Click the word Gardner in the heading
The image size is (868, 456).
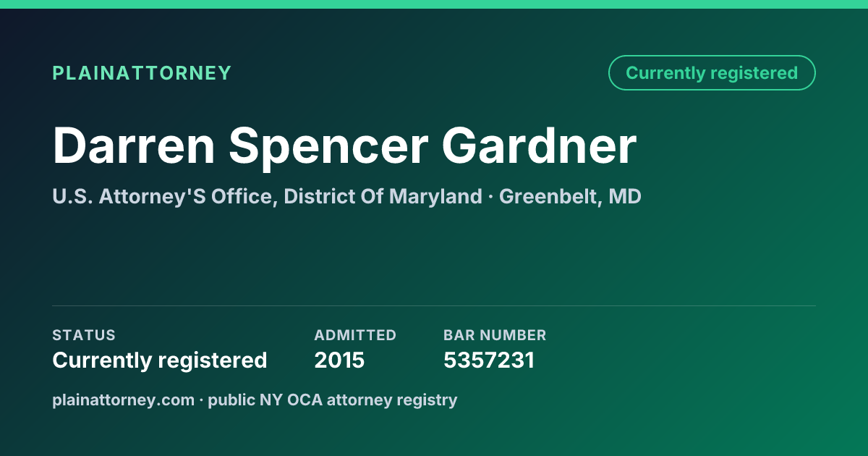tap(540, 145)
